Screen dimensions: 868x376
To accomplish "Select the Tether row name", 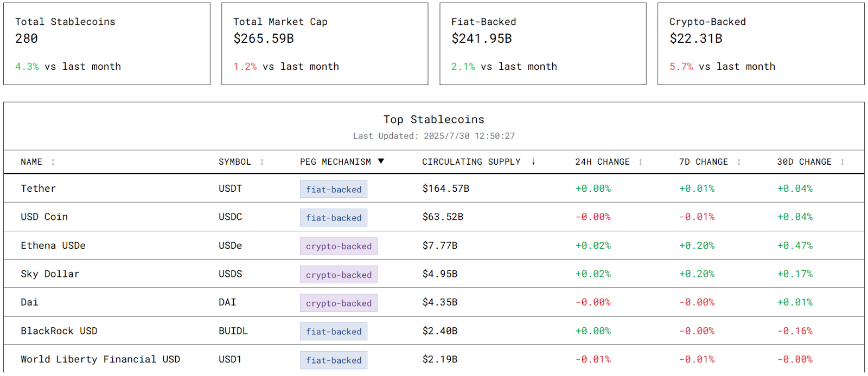I will (x=39, y=189).
